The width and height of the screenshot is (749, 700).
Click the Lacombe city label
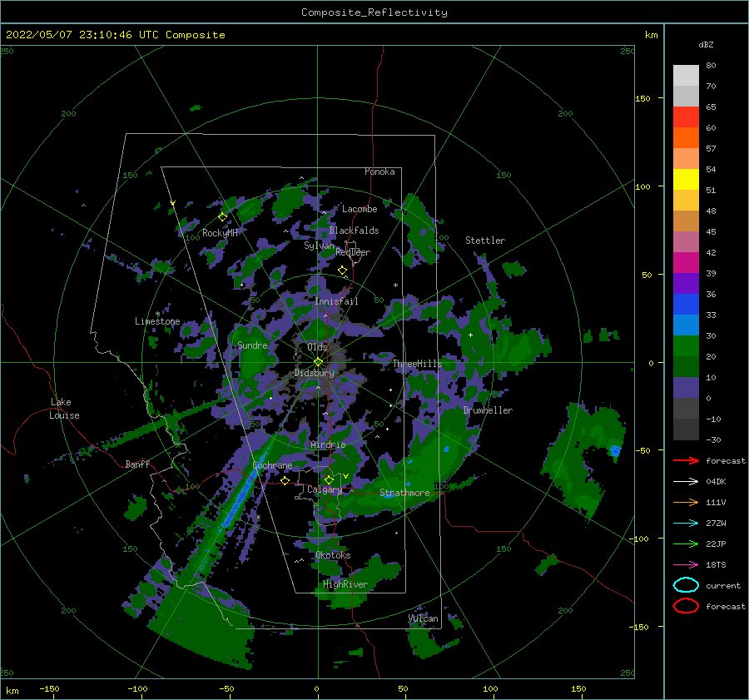coord(360,209)
